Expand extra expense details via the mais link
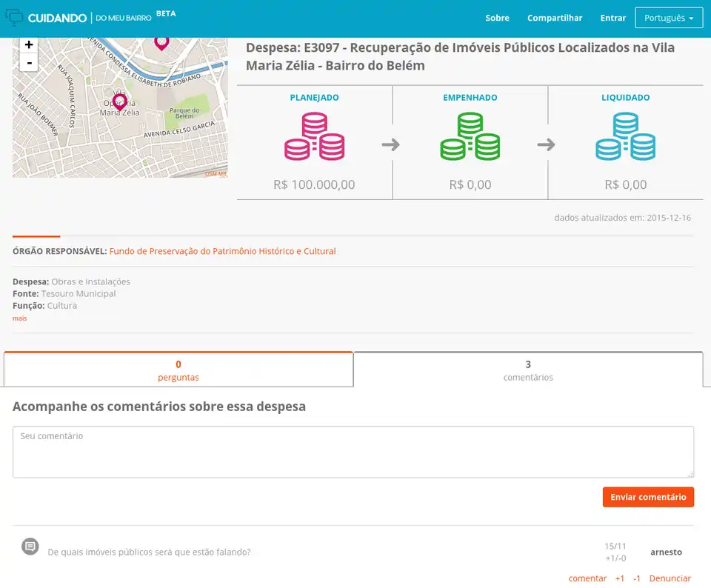This screenshot has width=711, height=588. tap(19, 318)
